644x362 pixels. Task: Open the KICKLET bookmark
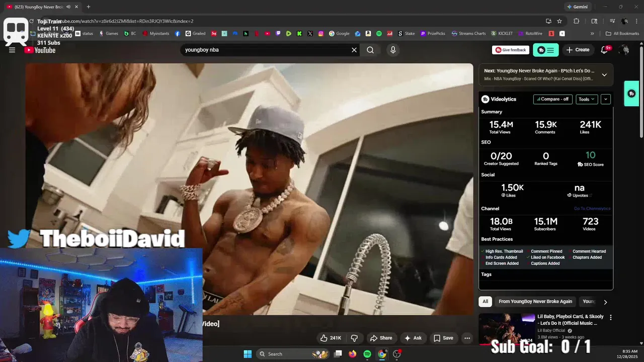click(502, 34)
